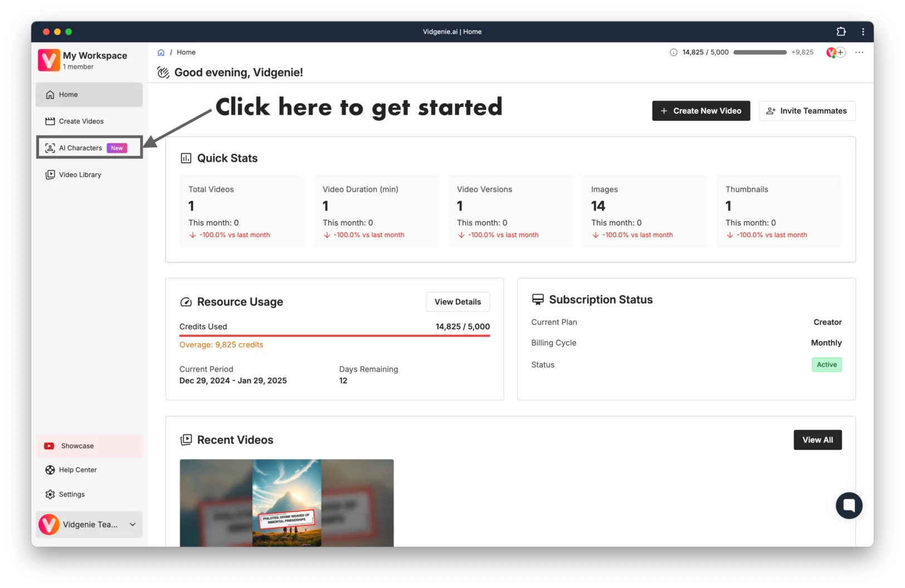Image resolution: width=905 pixels, height=588 pixels.
Task: Click the 'Creator' plan value
Action: [828, 322]
